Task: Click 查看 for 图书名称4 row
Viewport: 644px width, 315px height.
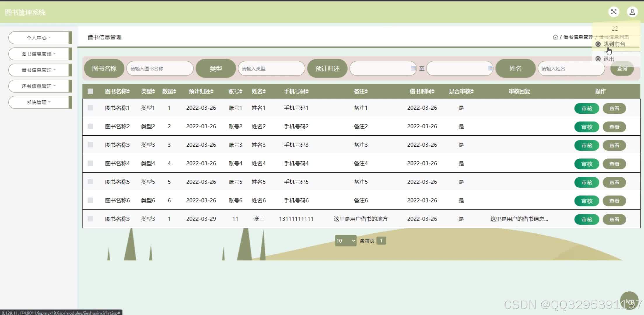Action: point(614,164)
